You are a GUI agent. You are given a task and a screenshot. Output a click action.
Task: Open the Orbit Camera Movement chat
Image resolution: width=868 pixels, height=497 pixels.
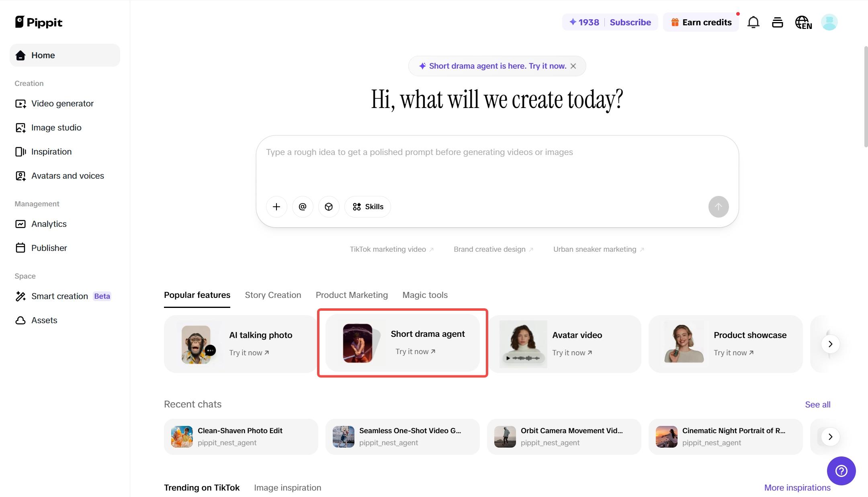tap(564, 437)
